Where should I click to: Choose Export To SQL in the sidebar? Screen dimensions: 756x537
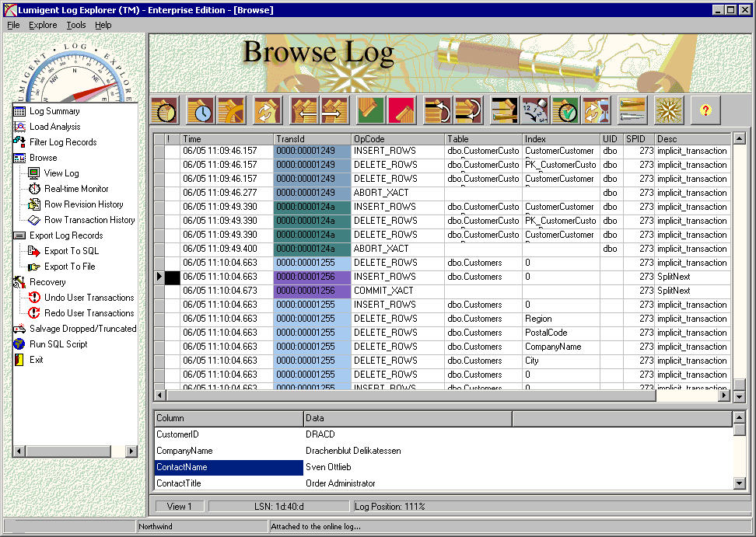(72, 251)
